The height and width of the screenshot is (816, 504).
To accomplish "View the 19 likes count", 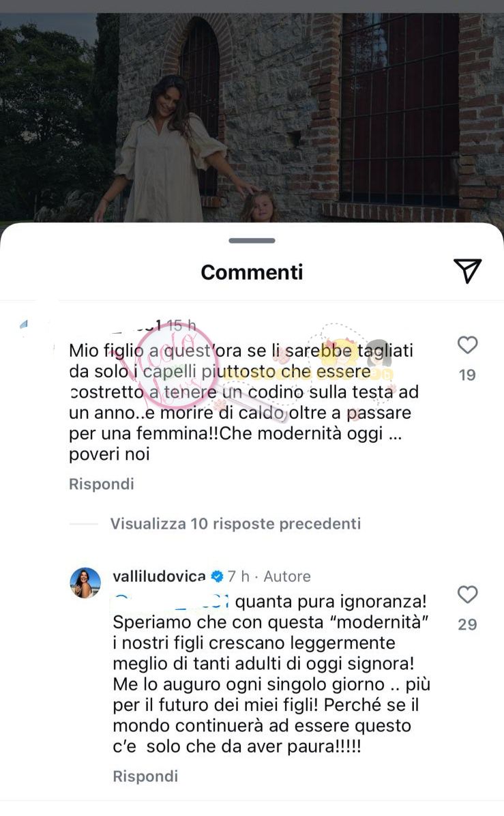I will point(467,375).
